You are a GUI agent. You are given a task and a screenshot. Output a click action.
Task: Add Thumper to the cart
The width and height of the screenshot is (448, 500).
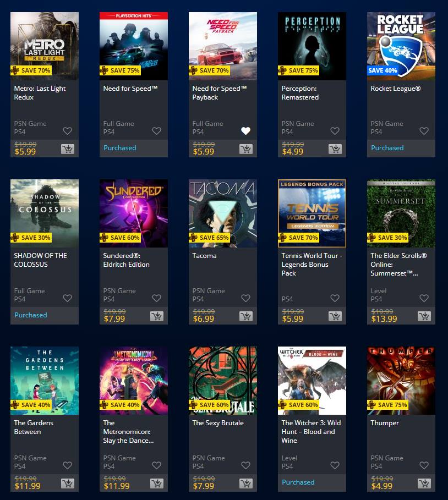[x=424, y=483]
